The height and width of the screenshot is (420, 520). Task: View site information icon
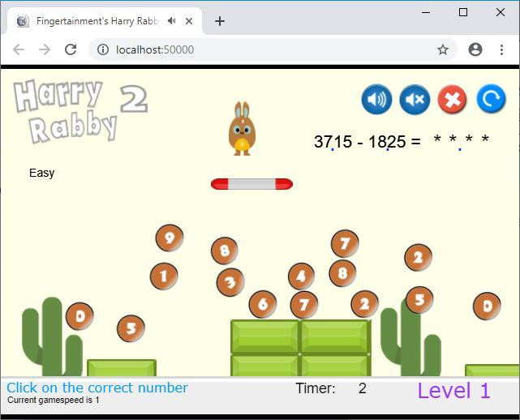point(103,49)
